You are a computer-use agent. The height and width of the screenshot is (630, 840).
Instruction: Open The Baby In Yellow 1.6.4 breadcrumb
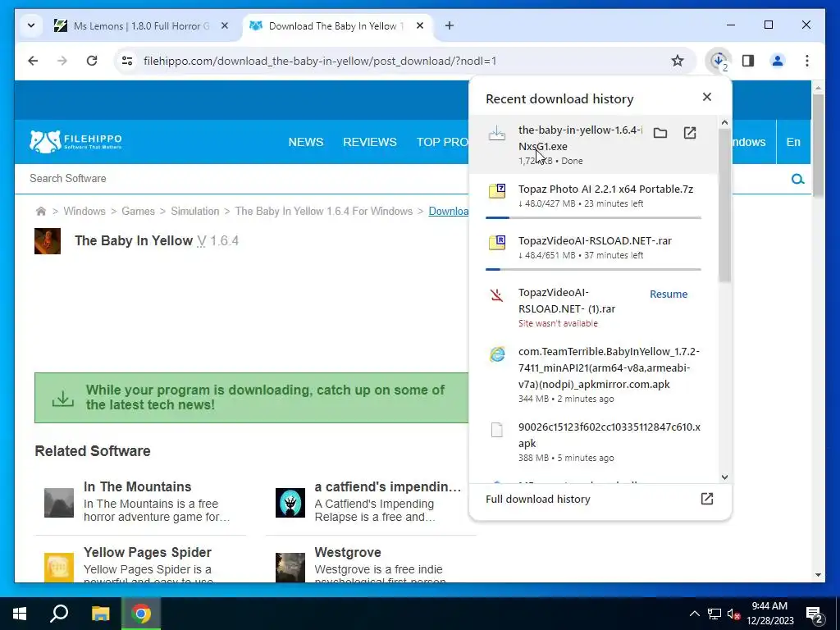click(x=323, y=211)
